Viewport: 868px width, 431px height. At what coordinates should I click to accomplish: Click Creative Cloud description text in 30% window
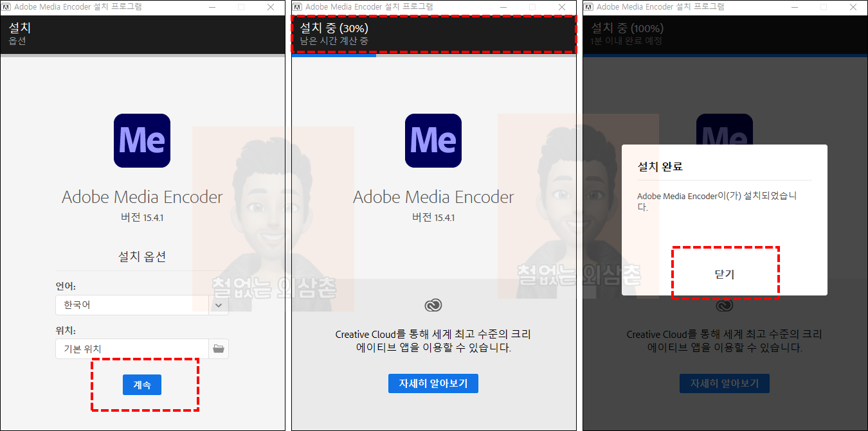tap(433, 341)
